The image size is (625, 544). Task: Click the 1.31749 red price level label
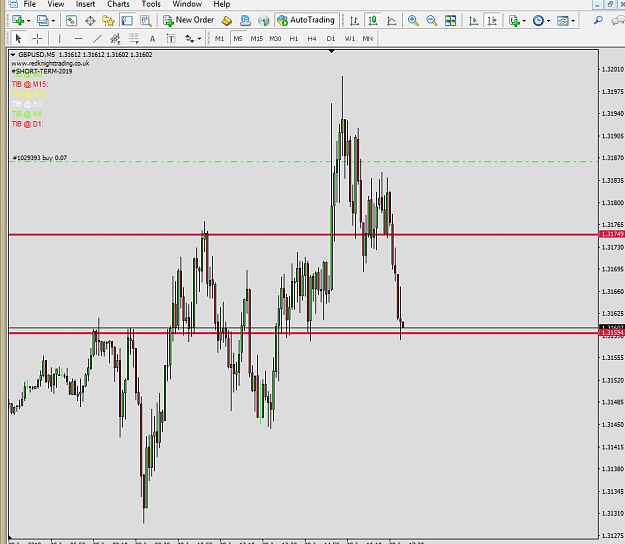[x=612, y=234]
